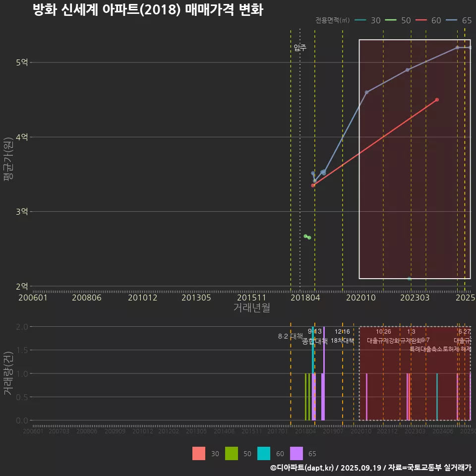Image resolution: width=476 pixels, height=476 pixels.
Task: Click the 8·2 대책 policy annotation
Action: (x=290, y=336)
